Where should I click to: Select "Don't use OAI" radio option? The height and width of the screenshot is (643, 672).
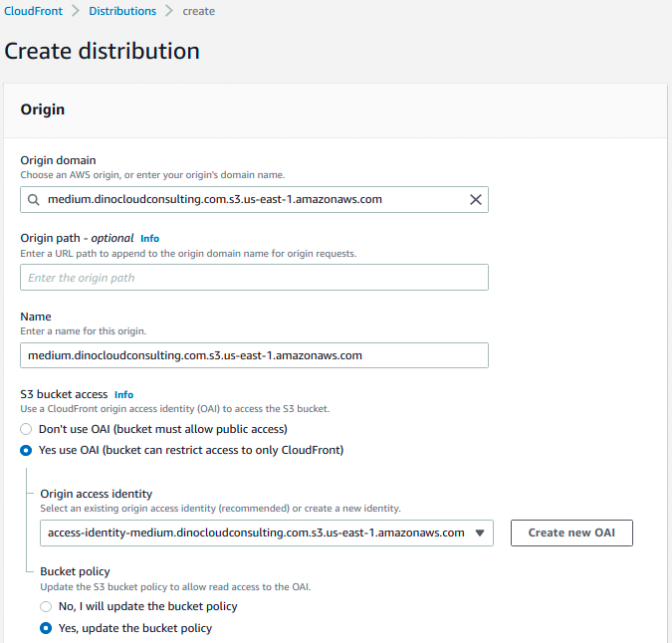click(27, 429)
